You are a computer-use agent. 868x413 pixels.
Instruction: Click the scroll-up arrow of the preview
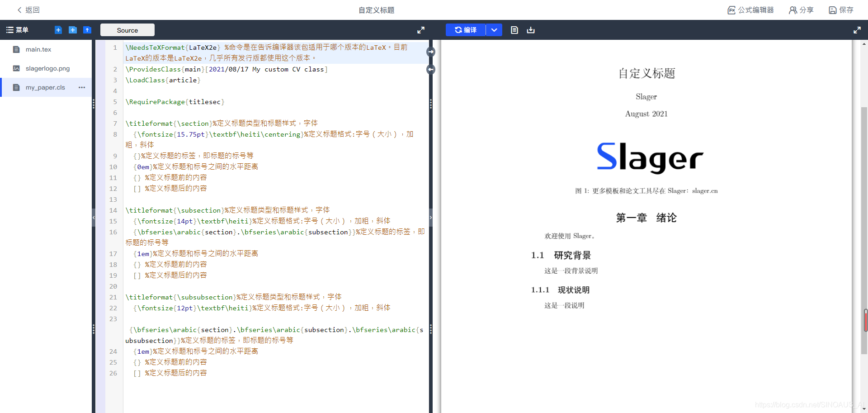coord(864,44)
